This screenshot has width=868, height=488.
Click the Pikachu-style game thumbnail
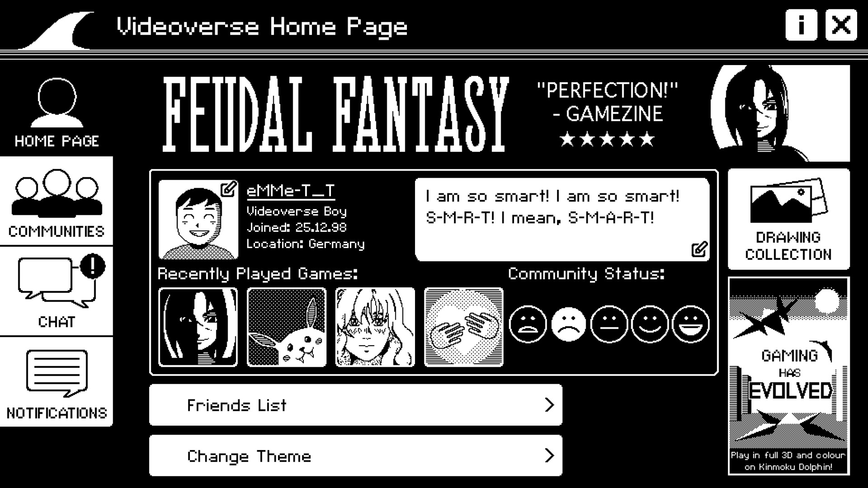[x=286, y=327]
